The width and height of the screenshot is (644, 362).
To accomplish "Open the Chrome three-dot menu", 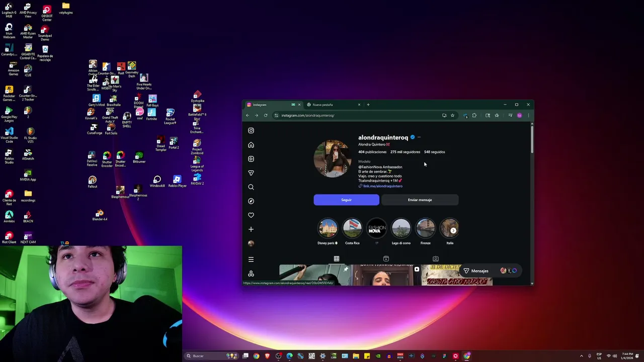I will click(x=528, y=115).
